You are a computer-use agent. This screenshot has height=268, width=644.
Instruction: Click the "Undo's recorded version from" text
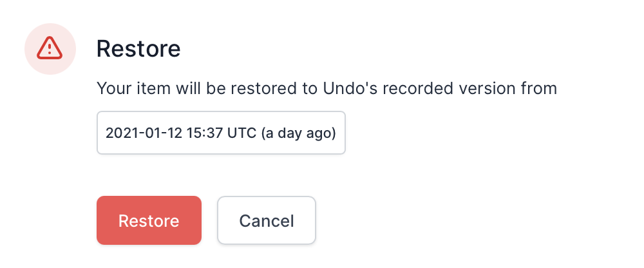coord(438,88)
